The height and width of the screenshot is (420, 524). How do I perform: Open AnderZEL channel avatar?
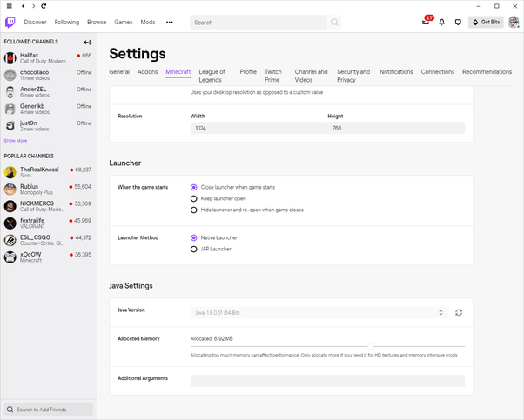10,92
